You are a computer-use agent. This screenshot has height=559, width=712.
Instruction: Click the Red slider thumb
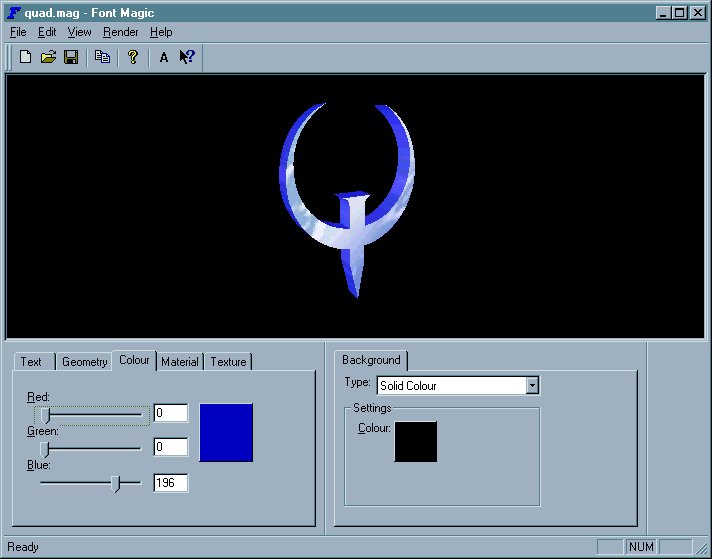pos(45,415)
